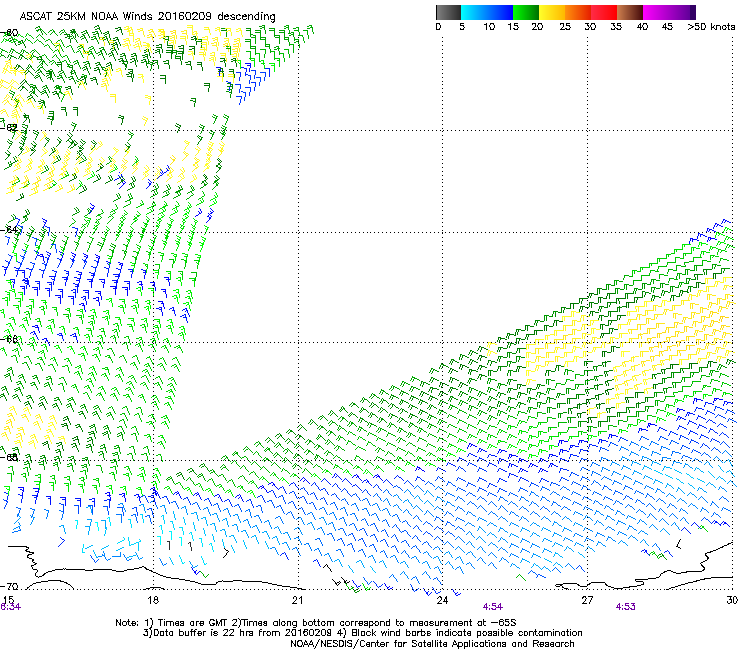
Task: Click the latitude label '-68'
Action: click(x=9, y=457)
